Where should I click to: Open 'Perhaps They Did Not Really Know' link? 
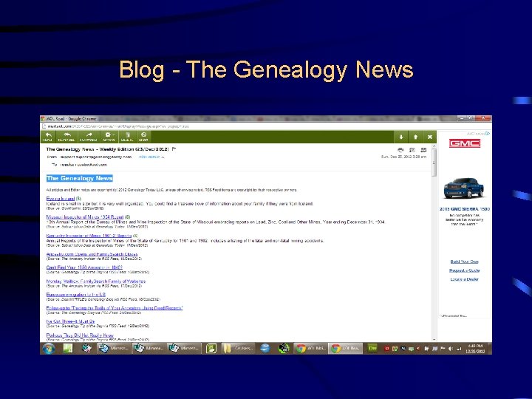coord(80,335)
